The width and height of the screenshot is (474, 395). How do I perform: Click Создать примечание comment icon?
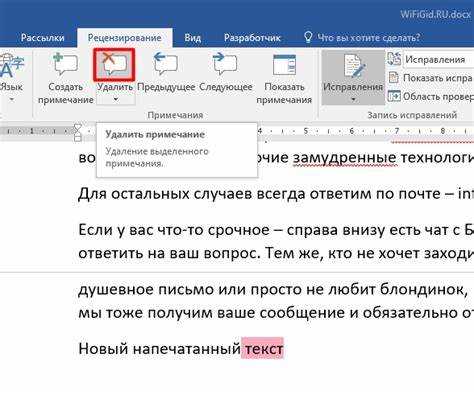[66, 65]
